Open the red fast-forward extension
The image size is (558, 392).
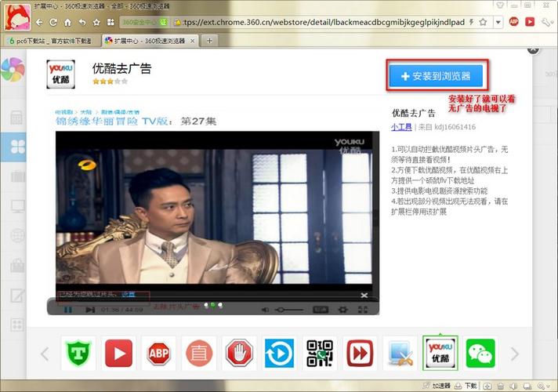pos(360,353)
